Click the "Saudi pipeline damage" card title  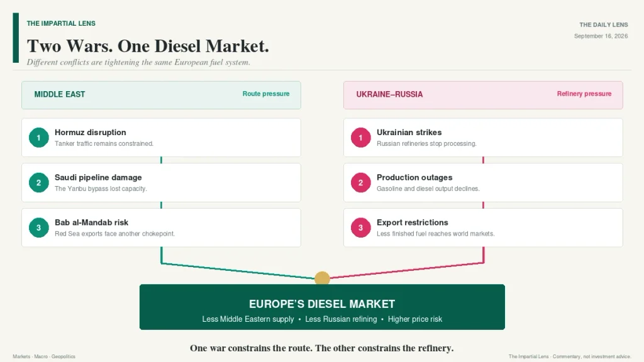98,178
